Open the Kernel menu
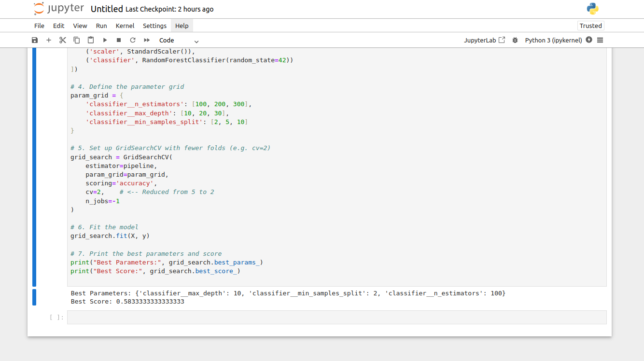This screenshot has height=361, width=644. point(125,26)
